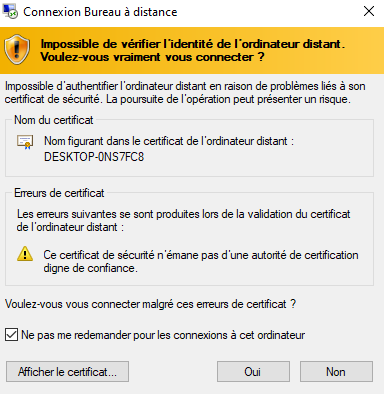Uncheck the 'Ne pas me redemander' checkbox
Screen dimensions: 384x394
12,335
